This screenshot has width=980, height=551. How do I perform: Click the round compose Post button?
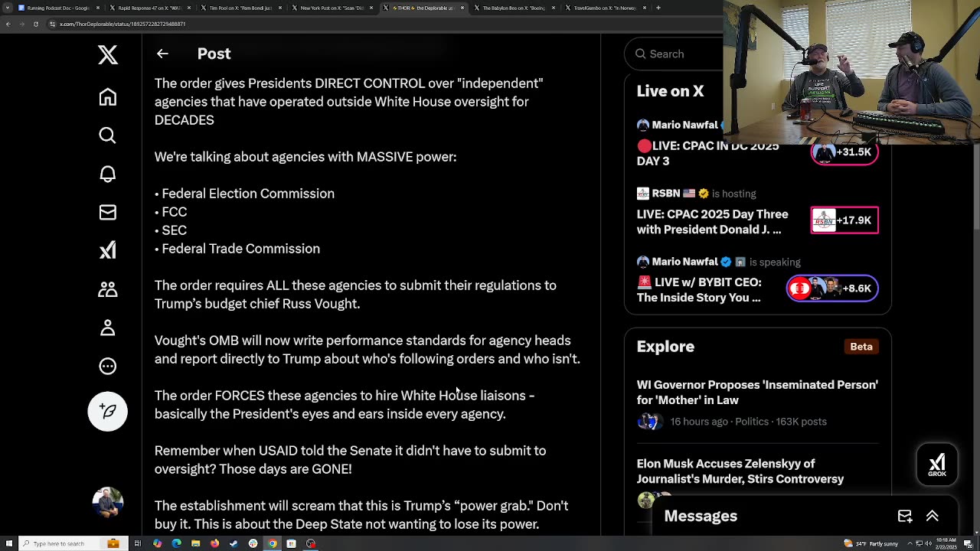[x=107, y=412]
